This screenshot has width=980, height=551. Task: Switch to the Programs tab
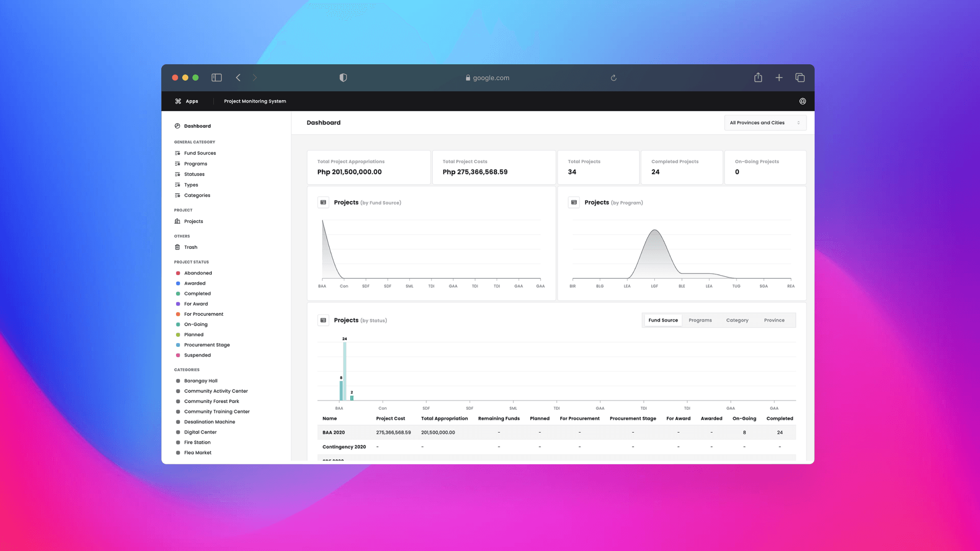pyautogui.click(x=700, y=320)
